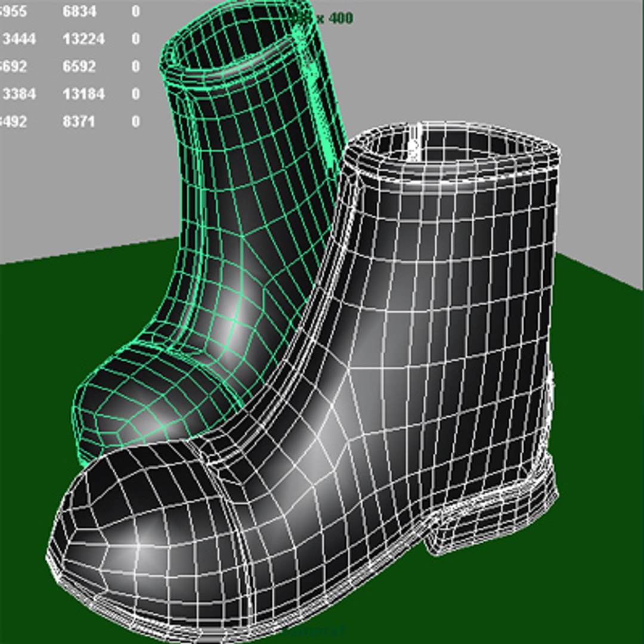
Task: Click the 'x 400' resolution gate label
Action: 335,18
